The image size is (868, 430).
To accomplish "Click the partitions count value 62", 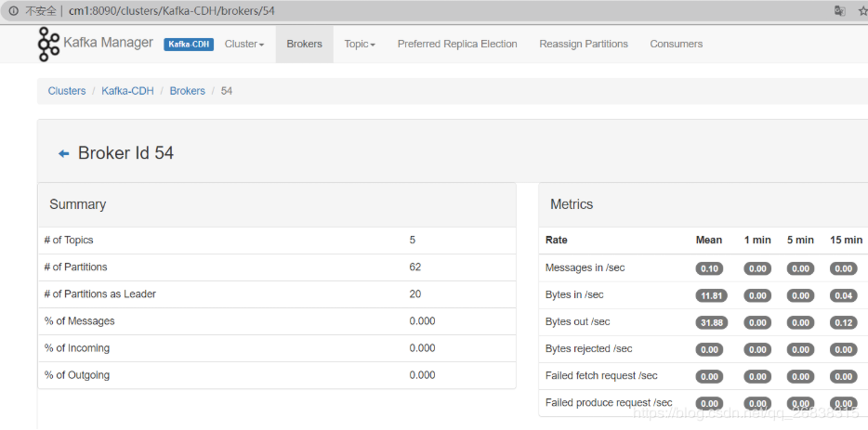I will click(415, 267).
